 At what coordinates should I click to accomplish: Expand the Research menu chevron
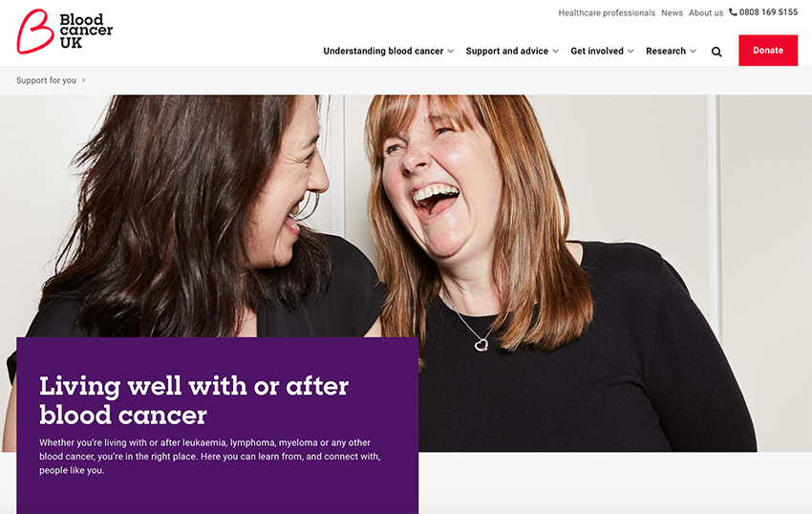(693, 51)
